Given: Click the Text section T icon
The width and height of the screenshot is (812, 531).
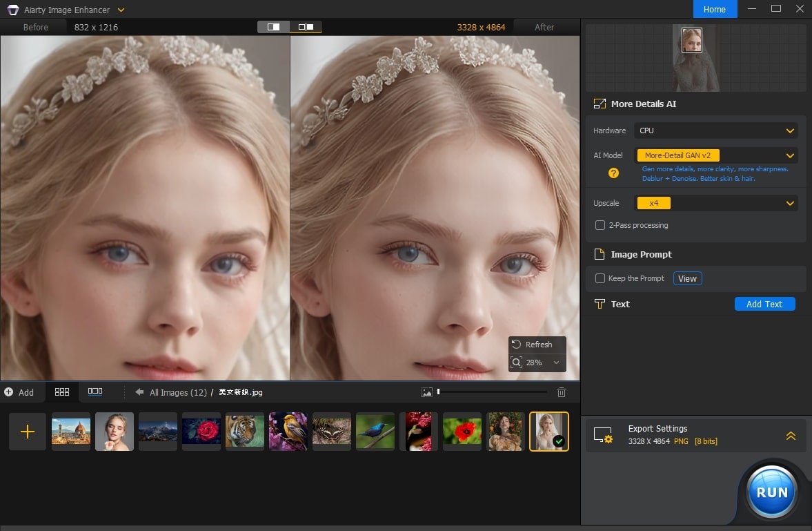Looking at the screenshot, I should pyautogui.click(x=600, y=304).
